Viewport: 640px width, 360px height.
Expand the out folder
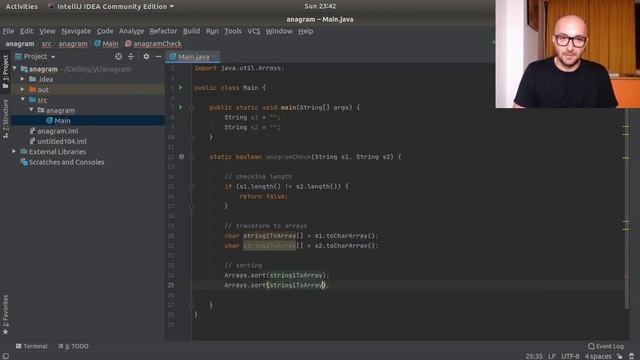[x=23, y=89]
